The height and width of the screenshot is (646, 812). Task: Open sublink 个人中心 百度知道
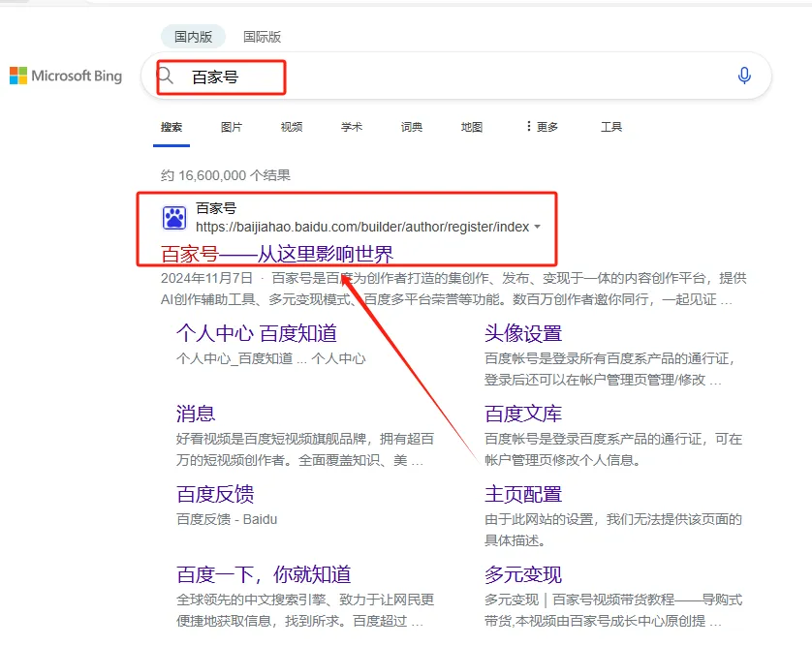[x=257, y=333]
